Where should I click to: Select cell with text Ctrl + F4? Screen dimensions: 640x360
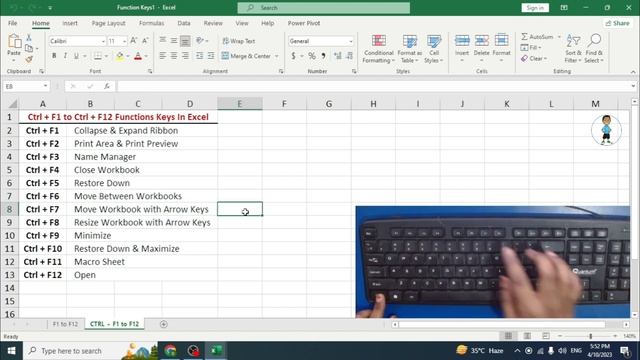(42, 170)
